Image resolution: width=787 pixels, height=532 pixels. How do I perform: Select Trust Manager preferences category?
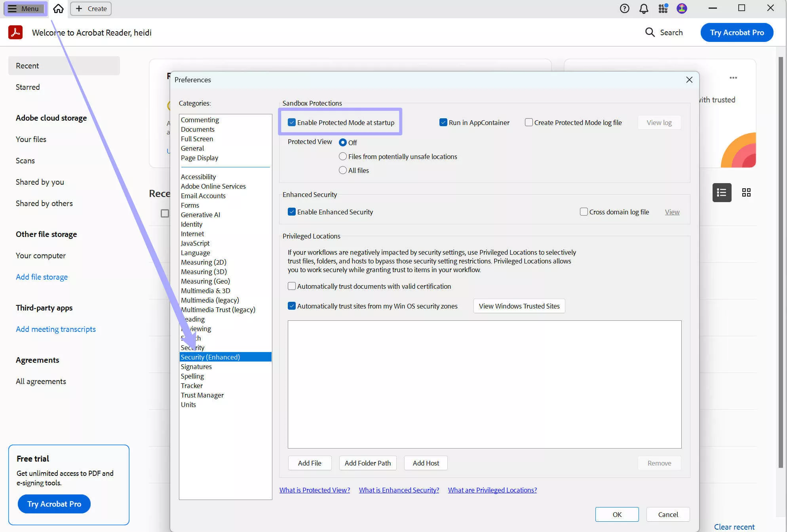click(202, 395)
